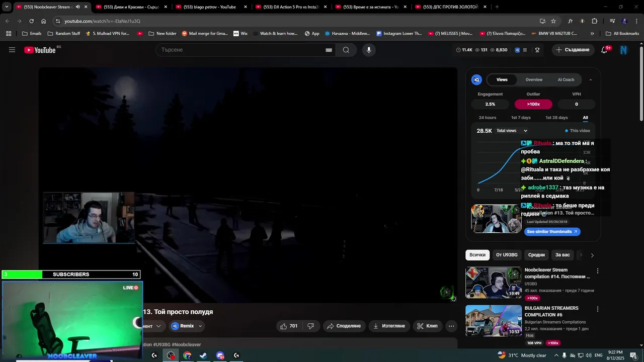Switch to the blago petrov YouTube tab
This screenshot has height=362, width=644.
211,7
